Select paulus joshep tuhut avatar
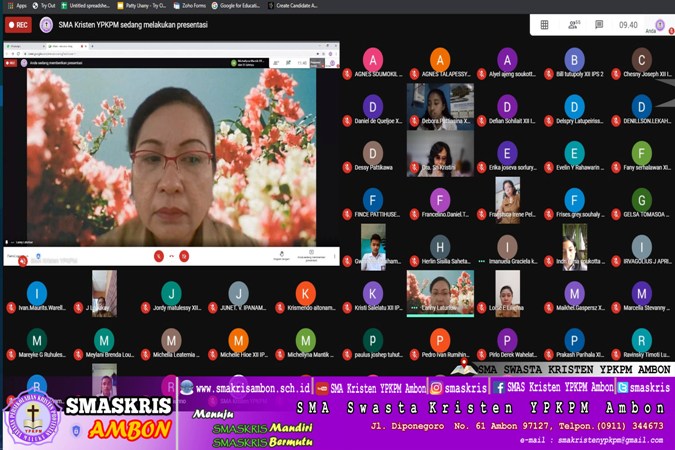Image resolution: width=675 pixels, height=450 pixels. click(373, 340)
